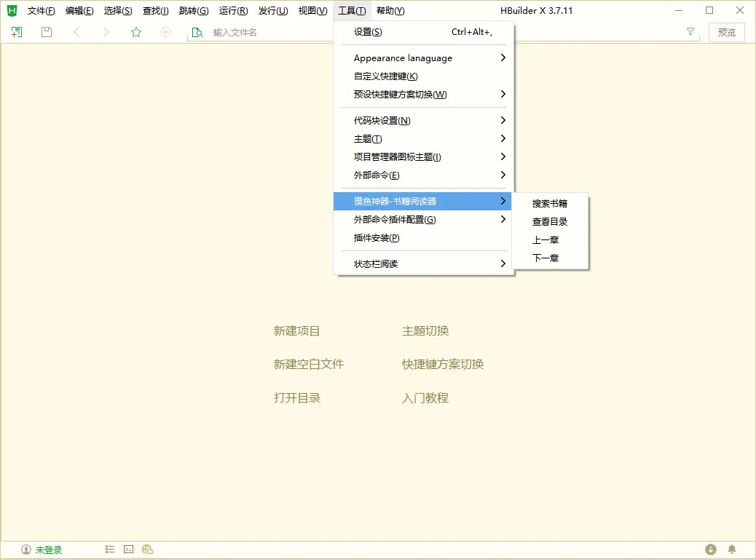Go forward with the right arrow icon

point(106,32)
